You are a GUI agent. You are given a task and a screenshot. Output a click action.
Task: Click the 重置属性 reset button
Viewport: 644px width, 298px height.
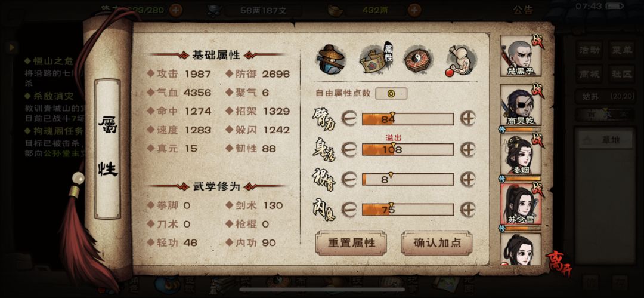(x=351, y=243)
